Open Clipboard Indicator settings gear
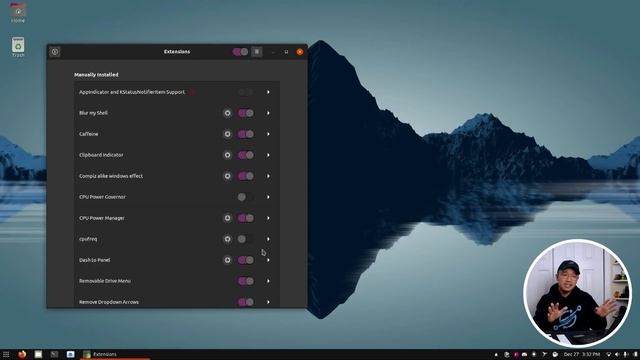640x360 pixels. click(x=227, y=155)
